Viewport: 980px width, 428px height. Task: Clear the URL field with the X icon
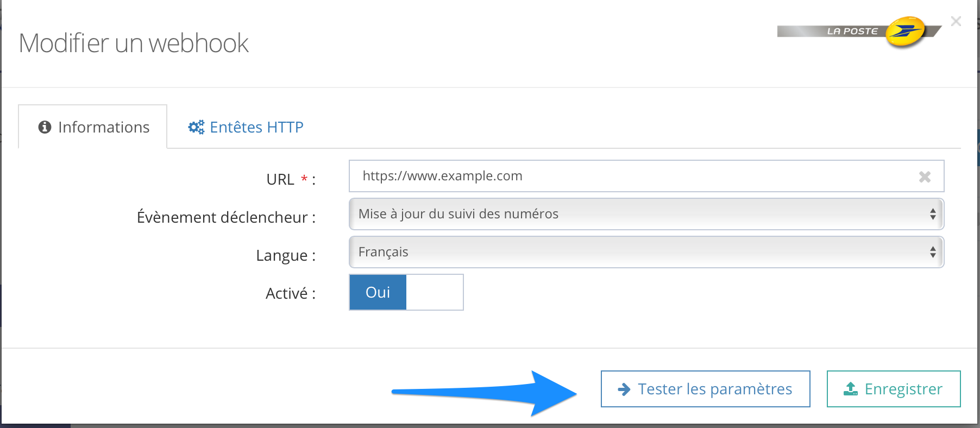coord(925,177)
